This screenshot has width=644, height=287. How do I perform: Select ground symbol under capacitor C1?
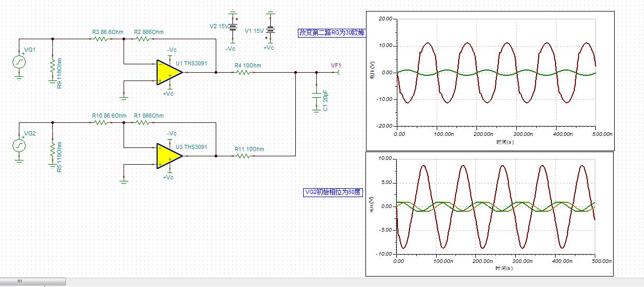[x=316, y=111]
